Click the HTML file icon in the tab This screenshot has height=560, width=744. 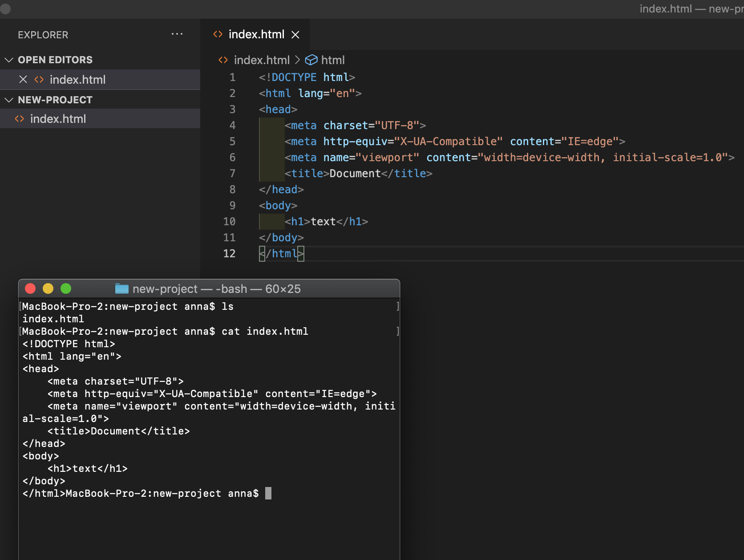pyautogui.click(x=218, y=34)
